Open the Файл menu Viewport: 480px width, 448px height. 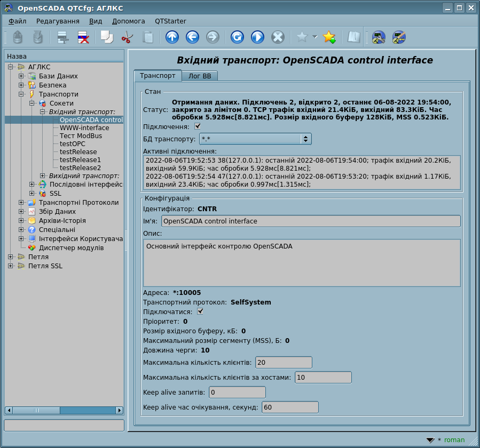18,21
